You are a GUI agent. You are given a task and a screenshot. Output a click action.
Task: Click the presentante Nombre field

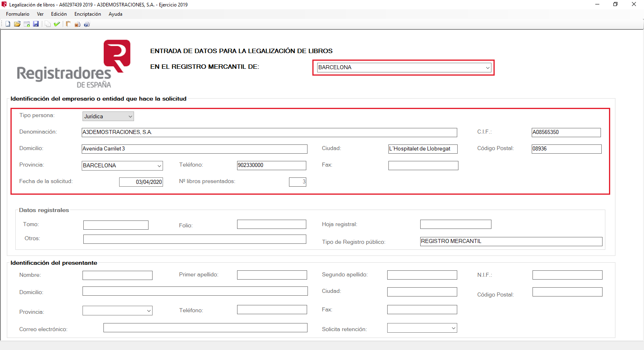coord(118,275)
